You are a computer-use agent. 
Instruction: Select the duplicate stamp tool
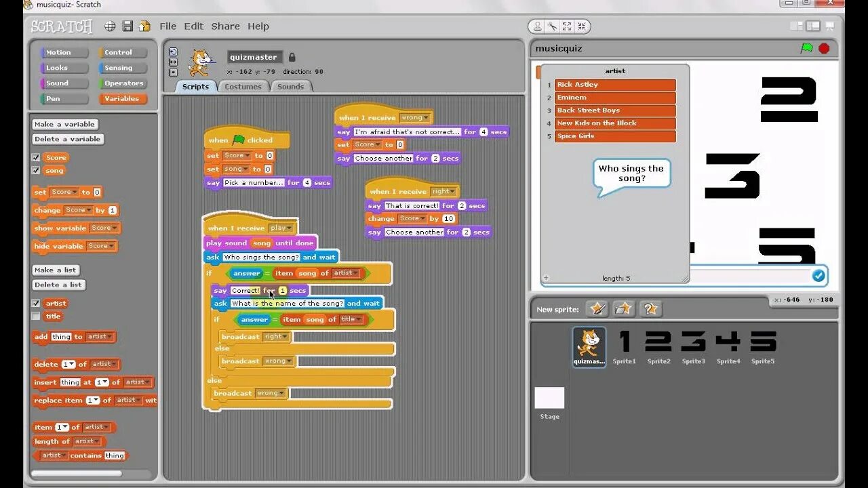[x=538, y=26]
